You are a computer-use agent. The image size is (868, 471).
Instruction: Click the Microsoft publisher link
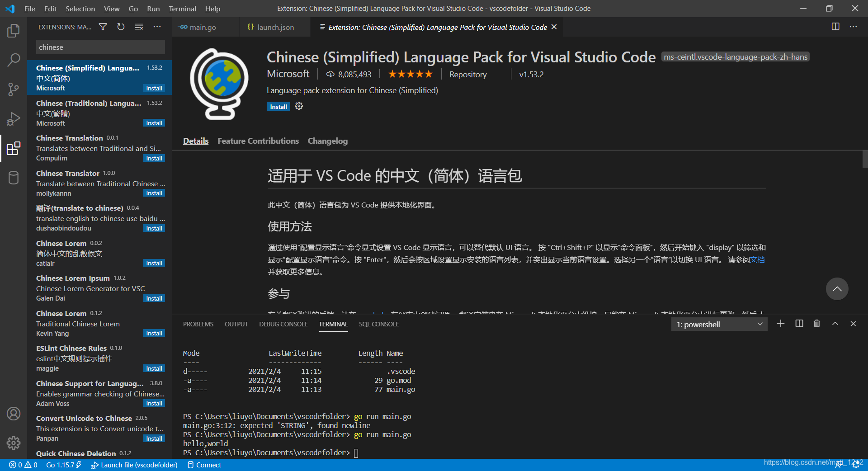click(x=288, y=74)
